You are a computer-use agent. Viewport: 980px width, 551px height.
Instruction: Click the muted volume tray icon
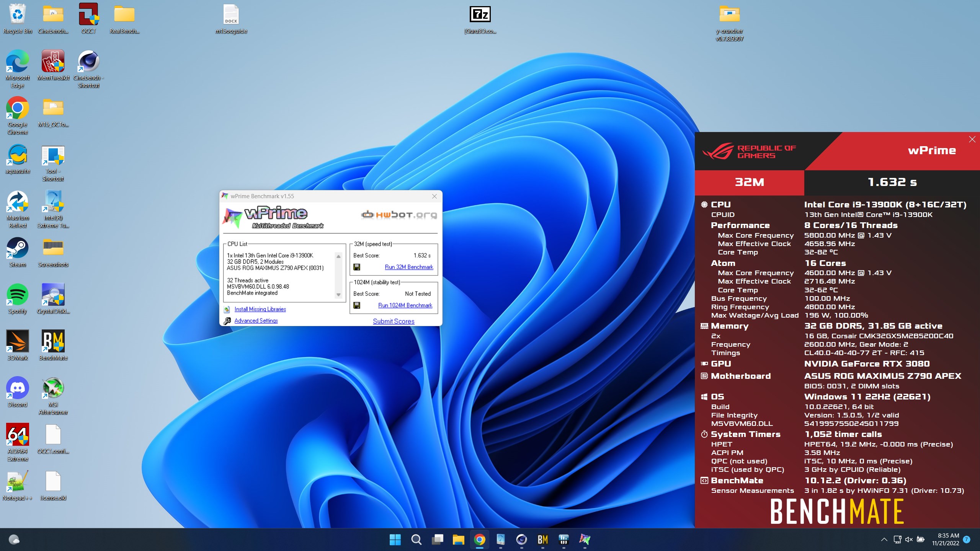pyautogui.click(x=909, y=540)
